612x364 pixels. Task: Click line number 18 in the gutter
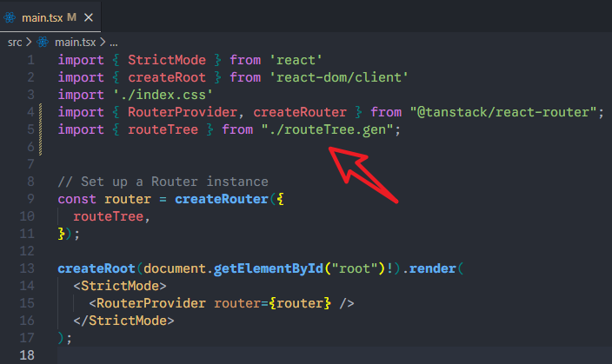point(28,355)
